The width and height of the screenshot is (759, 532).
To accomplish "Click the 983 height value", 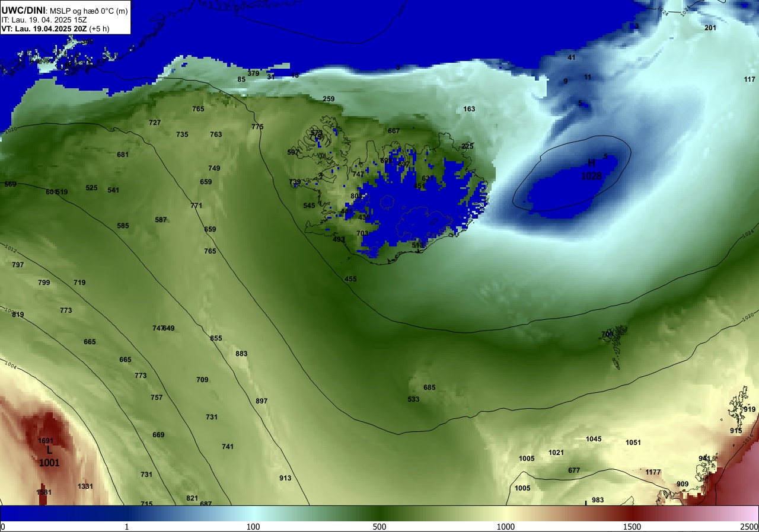I will [x=598, y=500].
